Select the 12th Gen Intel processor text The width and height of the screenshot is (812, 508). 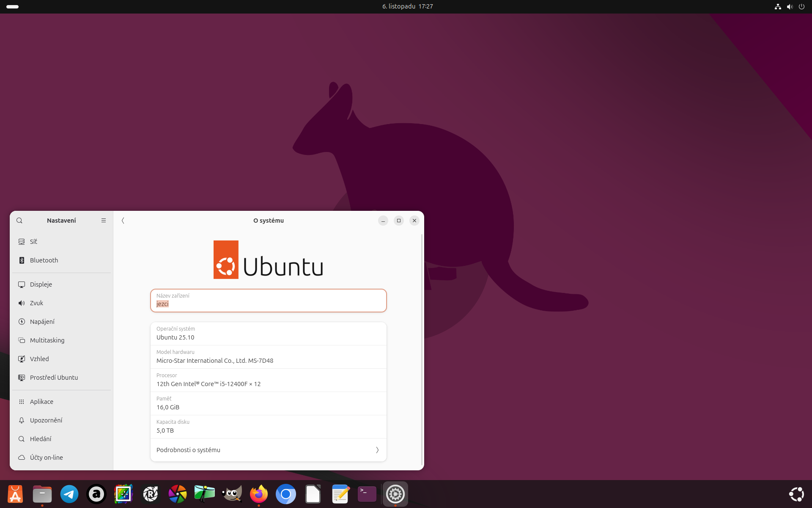pos(208,384)
